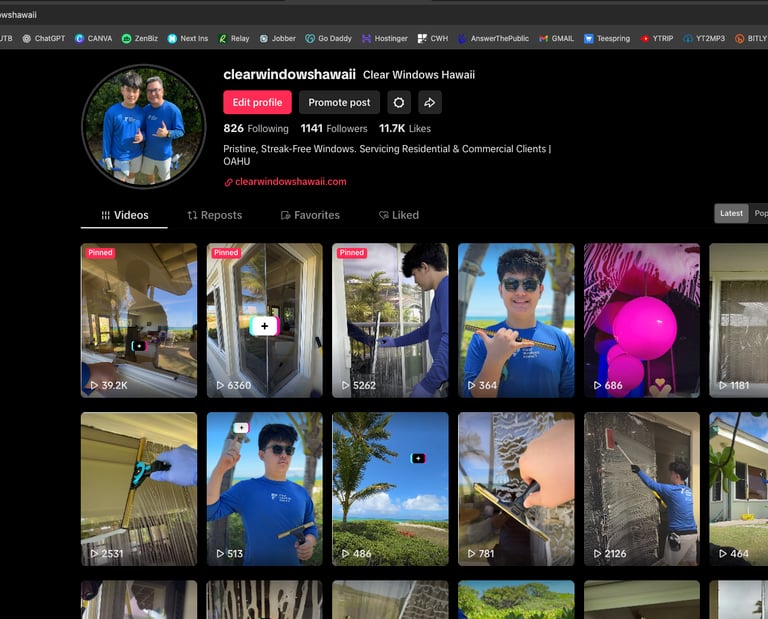This screenshot has height=619, width=768.
Task: Open the YT2MP3 bookmark
Action: [704, 38]
